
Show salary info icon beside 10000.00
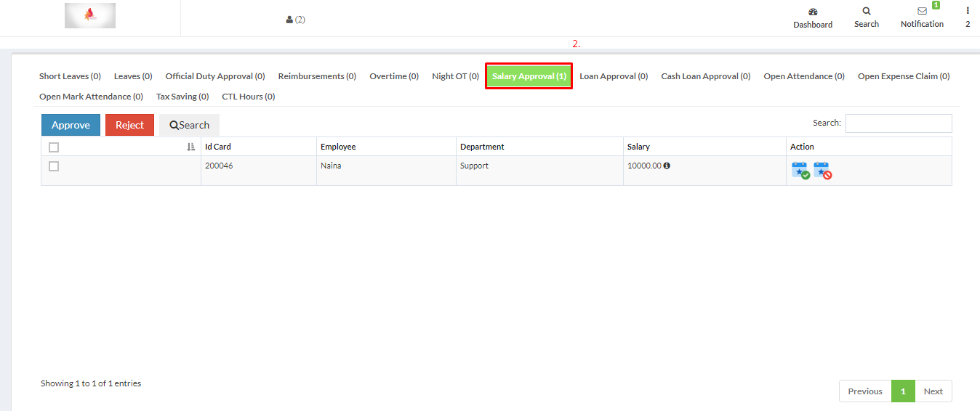tap(667, 166)
